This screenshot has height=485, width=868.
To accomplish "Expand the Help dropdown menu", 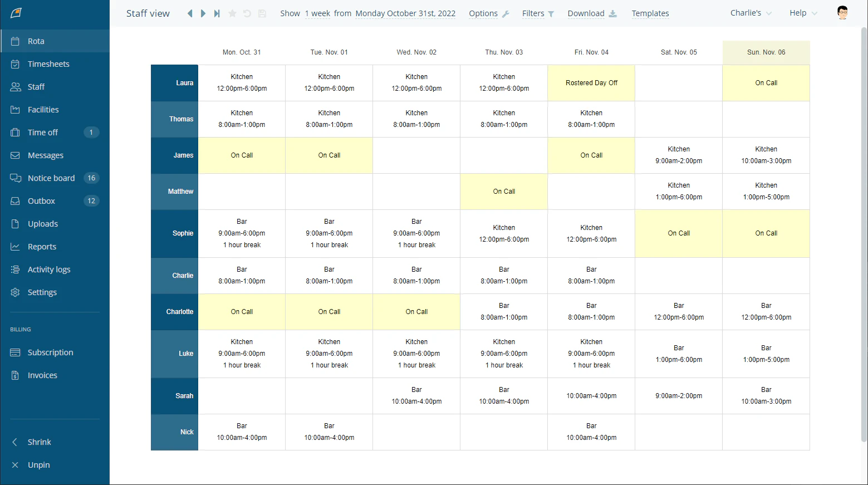I will point(802,13).
